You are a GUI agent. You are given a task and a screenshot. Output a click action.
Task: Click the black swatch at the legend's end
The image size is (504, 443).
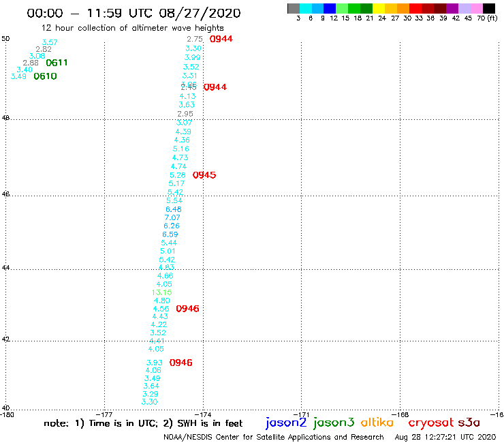489,8
